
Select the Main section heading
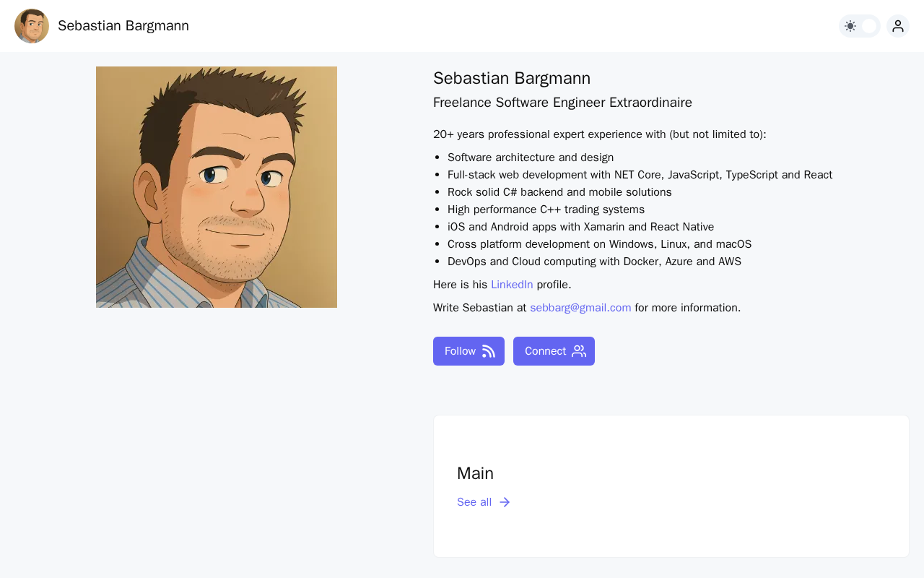[475, 473]
